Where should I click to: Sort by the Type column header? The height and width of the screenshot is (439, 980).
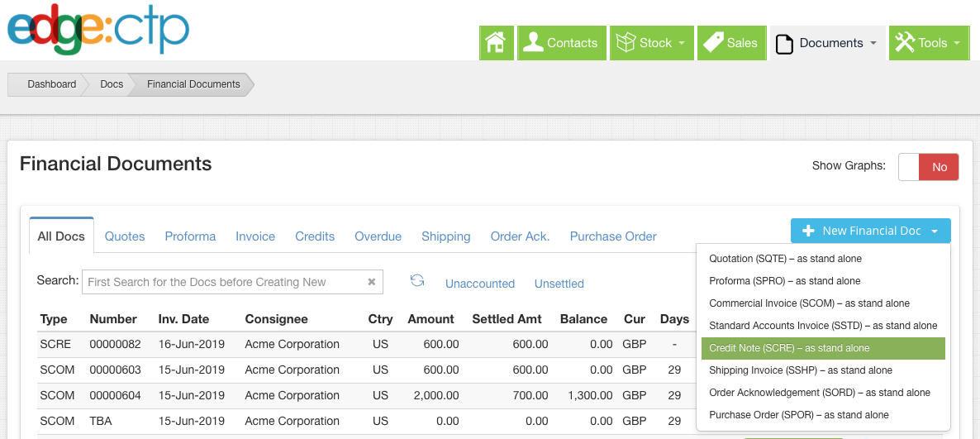click(54, 320)
